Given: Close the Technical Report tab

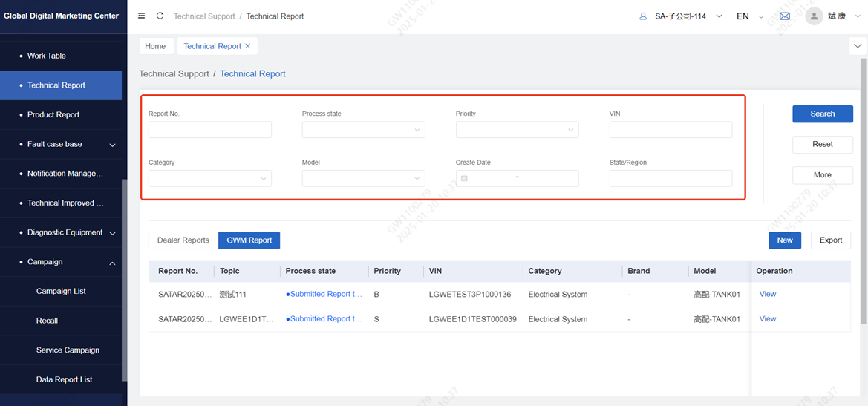Looking at the screenshot, I should [248, 46].
